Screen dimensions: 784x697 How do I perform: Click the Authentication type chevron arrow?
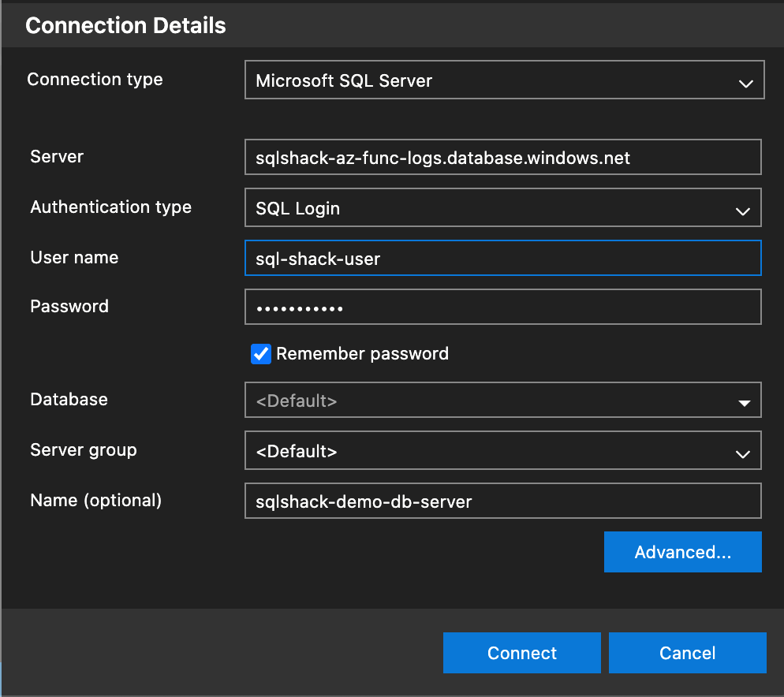[742, 211]
